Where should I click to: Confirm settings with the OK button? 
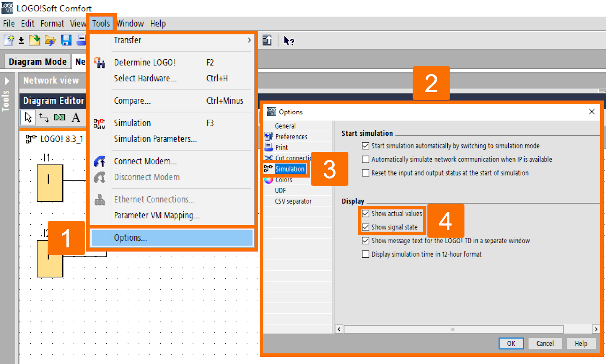tap(511, 343)
